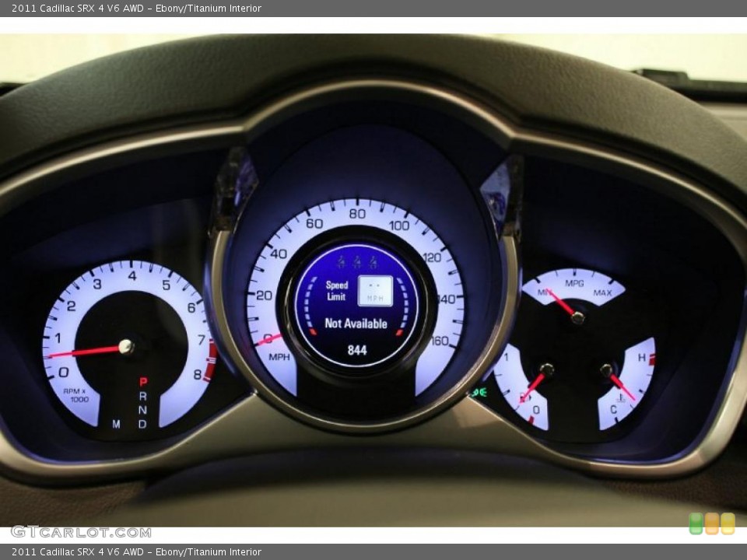
Task: Click the 160 mark on speedometer
Action: pyautogui.click(x=440, y=341)
